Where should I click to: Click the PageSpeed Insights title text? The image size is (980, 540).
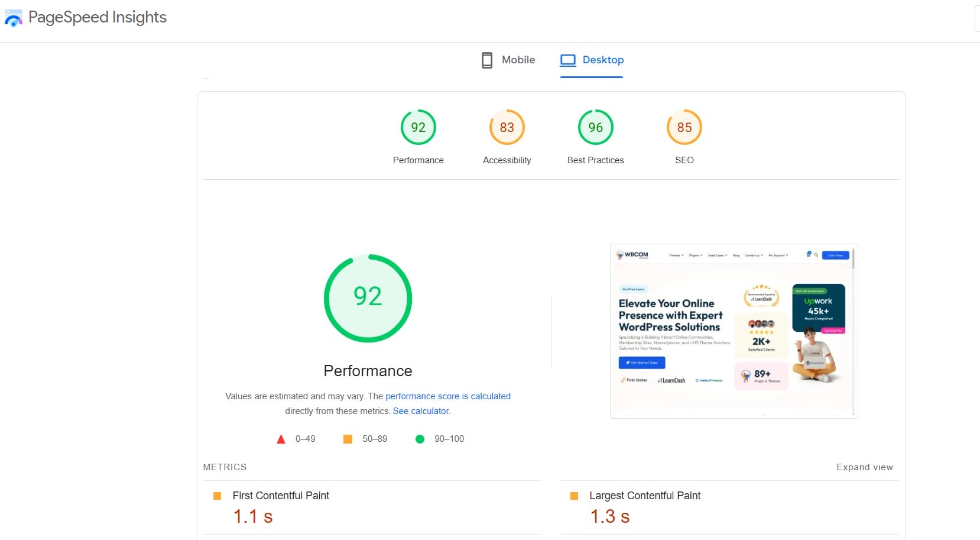(98, 17)
